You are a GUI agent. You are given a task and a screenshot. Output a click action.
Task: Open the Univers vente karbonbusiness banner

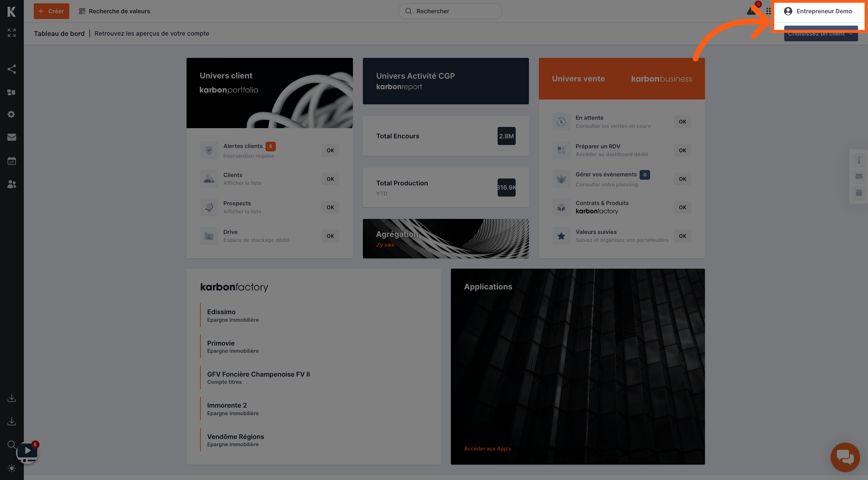click(622, 78)
